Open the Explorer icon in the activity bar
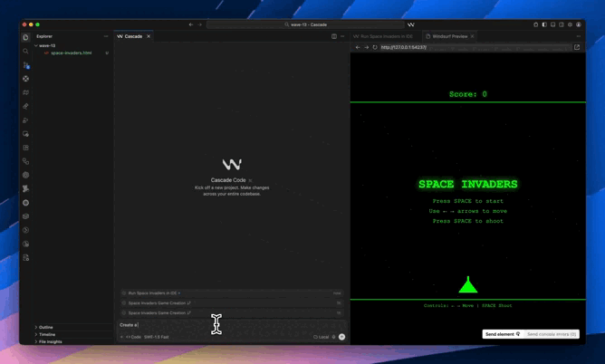The image size is (605, 364). coord(25,37)
